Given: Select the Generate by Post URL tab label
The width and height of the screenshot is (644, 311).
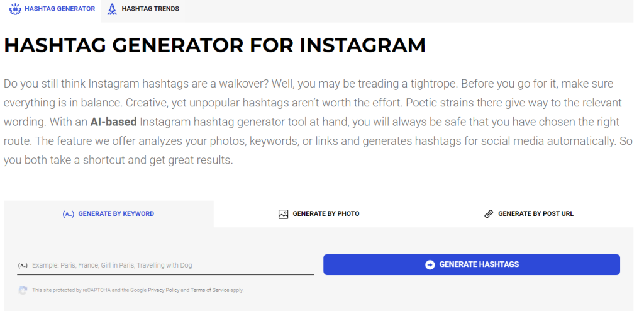Looking at the screenshot, I should tap(536, 214).
